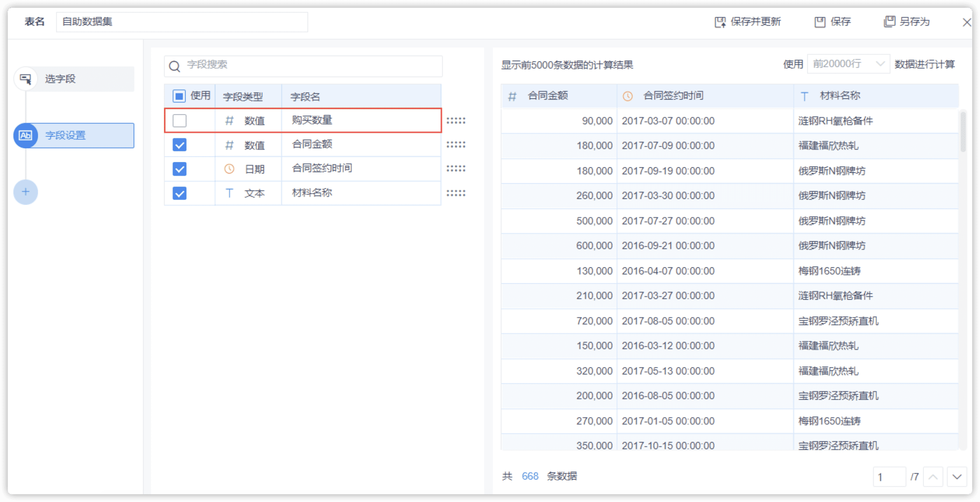Click the 保存并更新 button label

point(756,22)
